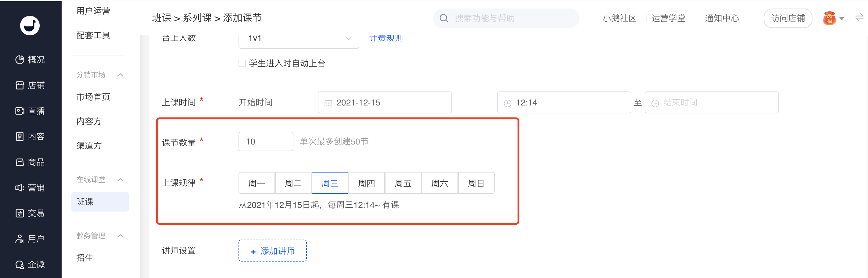Collapse the 在线课堂 menu group
This screenshot has height=278, width=868.
pos(120,180)
